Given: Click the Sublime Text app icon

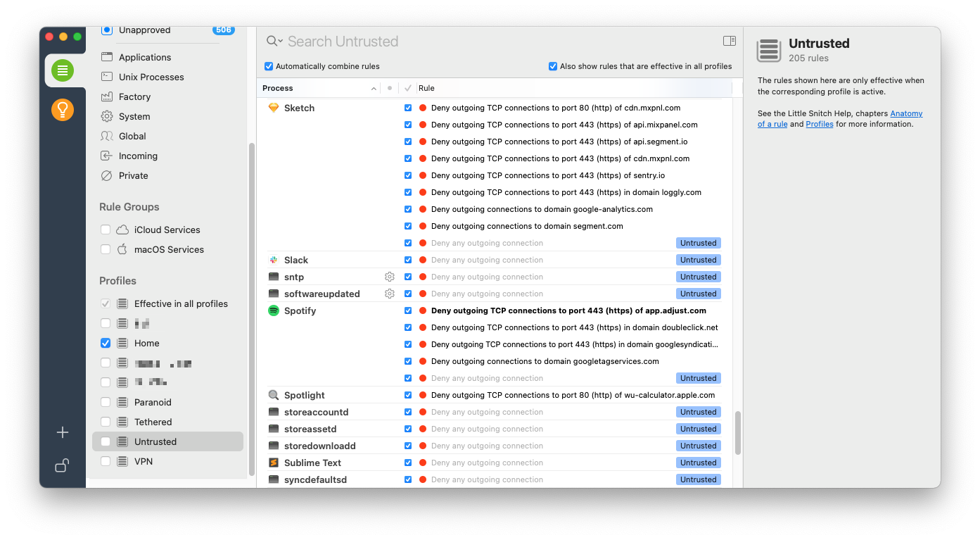Looking at the screenshot, I should click(x=274, y=463).
